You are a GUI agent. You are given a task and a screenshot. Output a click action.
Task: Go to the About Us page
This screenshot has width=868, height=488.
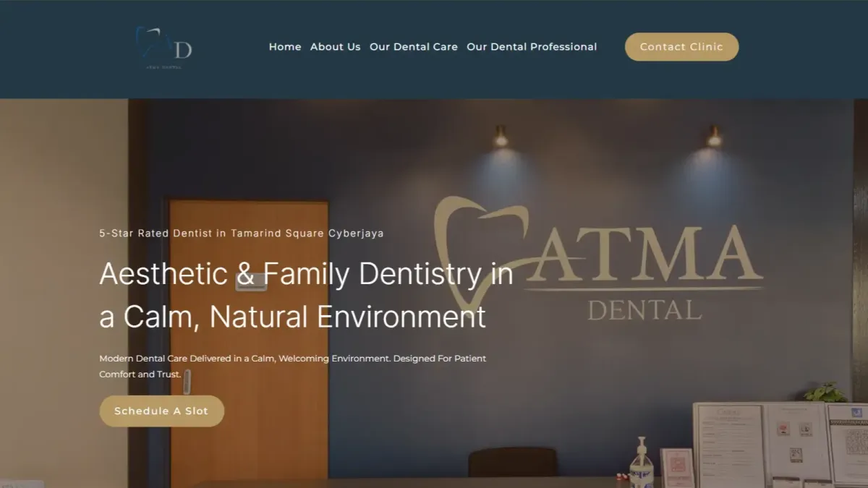pyautogui.click(x=335, y=47)
